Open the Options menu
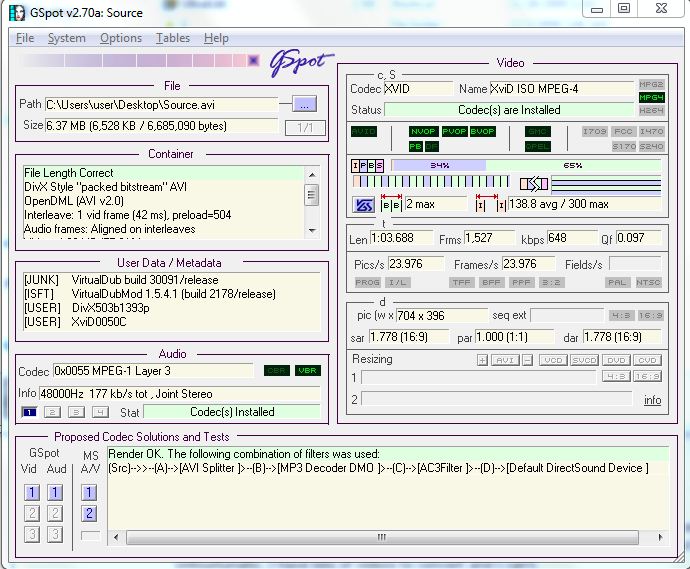690x569 pixels. tap(121, 38)
